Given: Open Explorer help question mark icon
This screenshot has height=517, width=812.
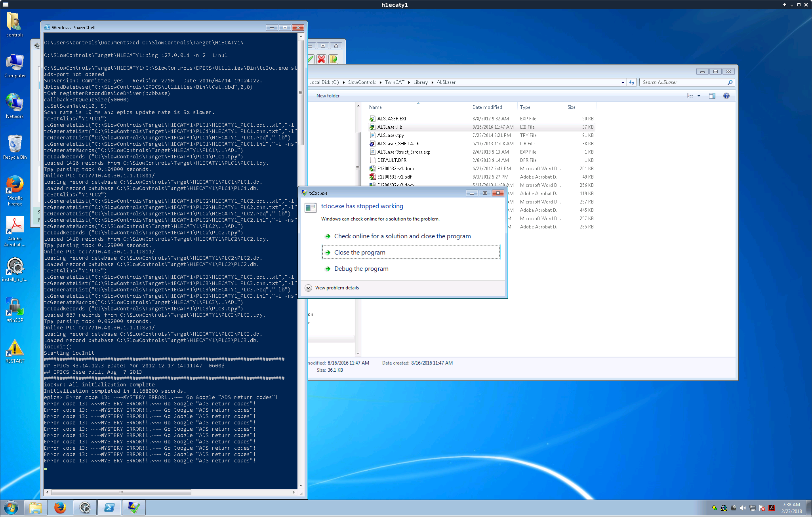Looking at the screenshot, I should [726, 96].
